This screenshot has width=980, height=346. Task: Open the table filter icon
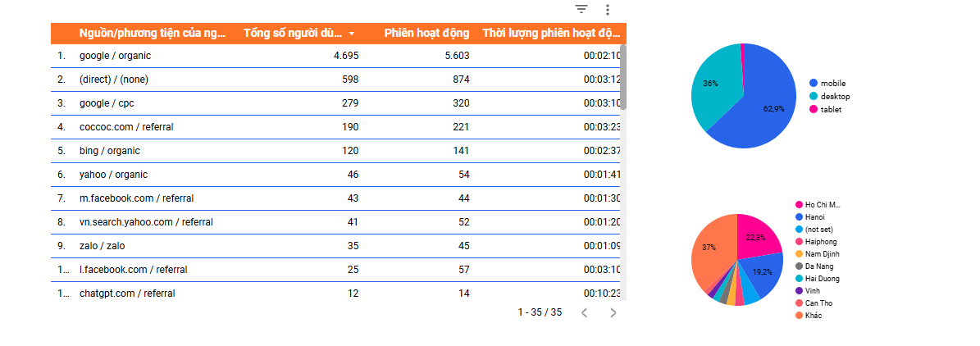(x=581, y=10)
